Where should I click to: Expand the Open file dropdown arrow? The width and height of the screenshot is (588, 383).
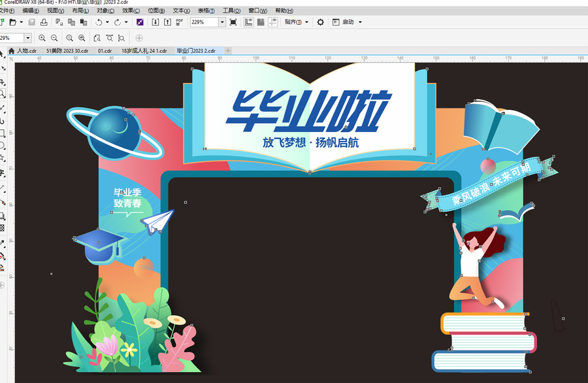[22, 22]
